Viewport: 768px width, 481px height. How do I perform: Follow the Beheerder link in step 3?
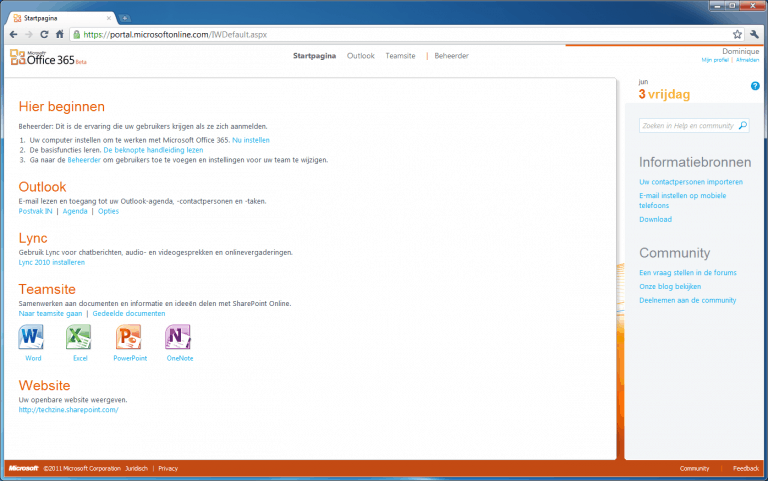(x=84, y=160)
